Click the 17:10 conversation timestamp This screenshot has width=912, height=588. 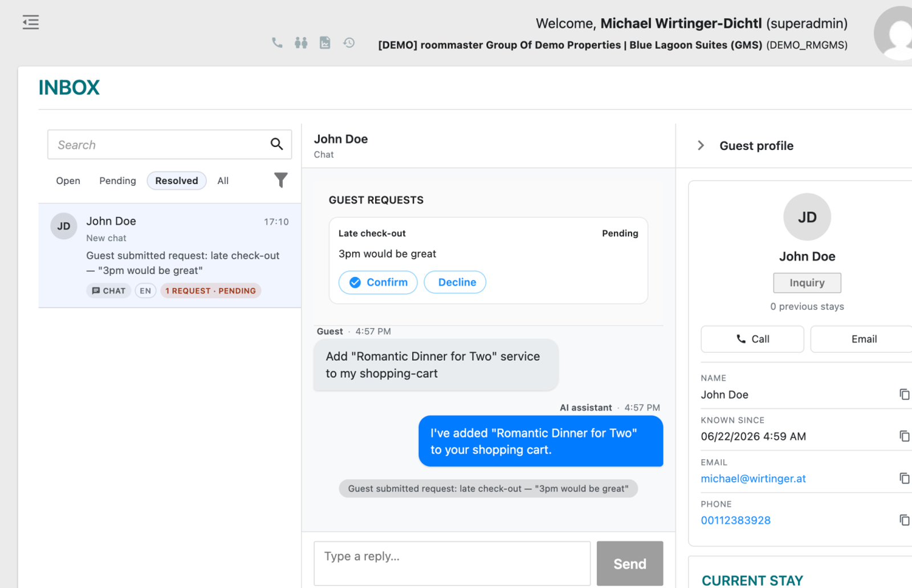276,222
